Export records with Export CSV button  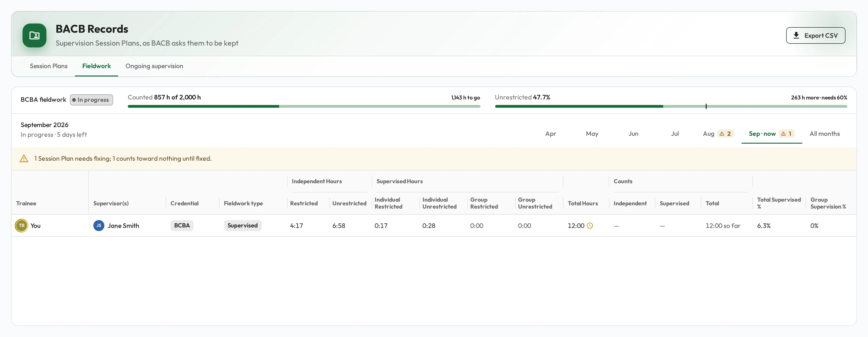pyautogui.click(x=815, y=35)
